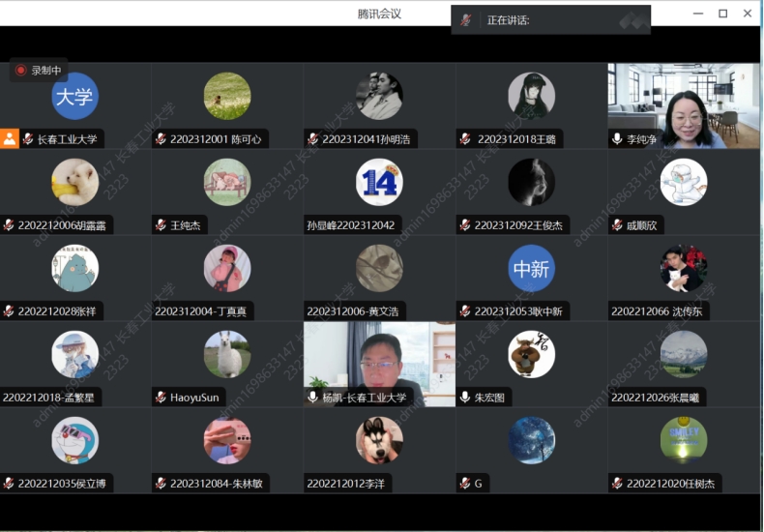Click the orange host icon beside 长春工业大学

10,138
